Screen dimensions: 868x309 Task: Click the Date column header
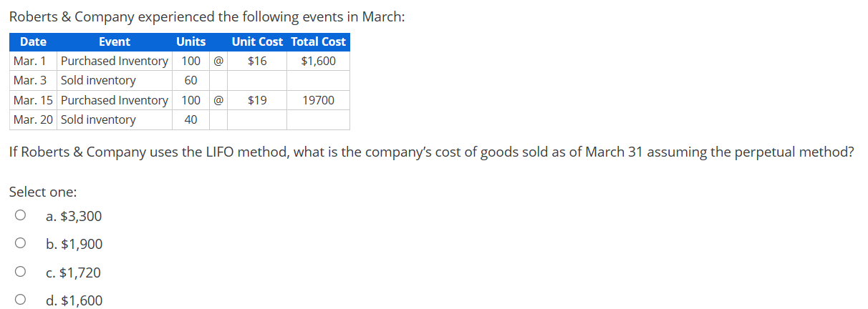(x=33, y=41)
